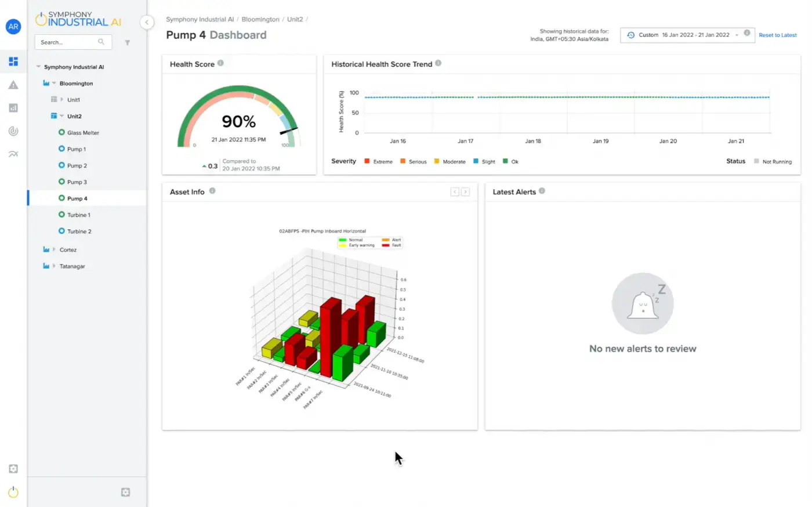Select Turbine 1 in asset tree
The image size is (812, 507).
coord(78,215)
